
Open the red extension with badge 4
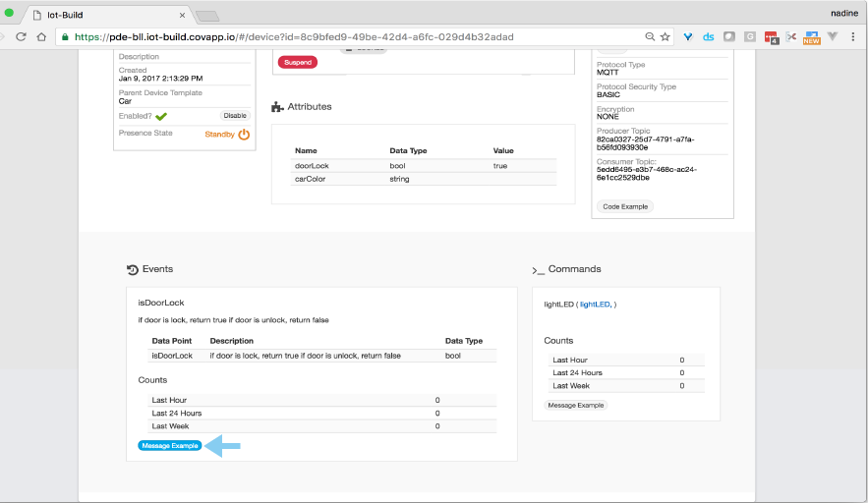772,37
